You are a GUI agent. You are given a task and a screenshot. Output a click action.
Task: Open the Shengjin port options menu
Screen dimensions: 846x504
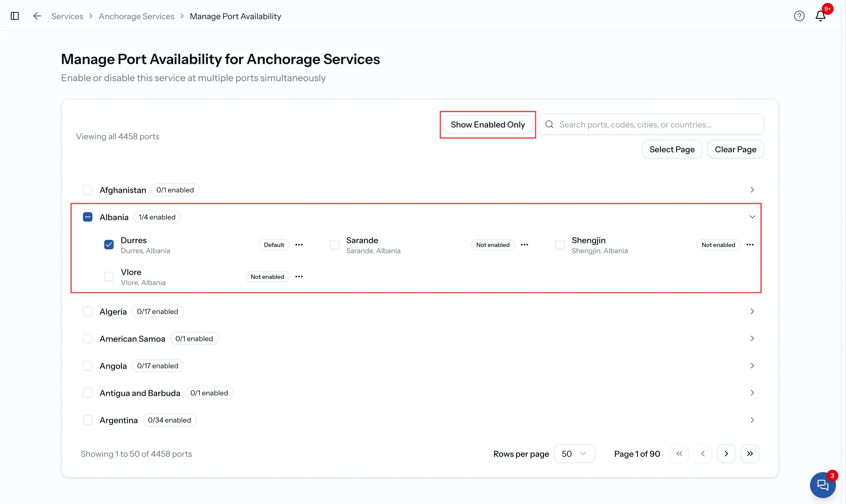tap(750, 245)
